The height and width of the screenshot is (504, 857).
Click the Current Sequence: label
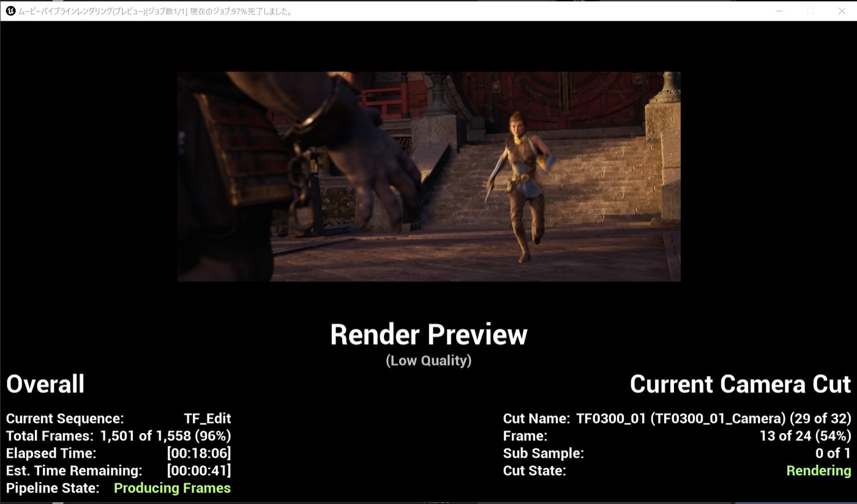click(65, 419)
